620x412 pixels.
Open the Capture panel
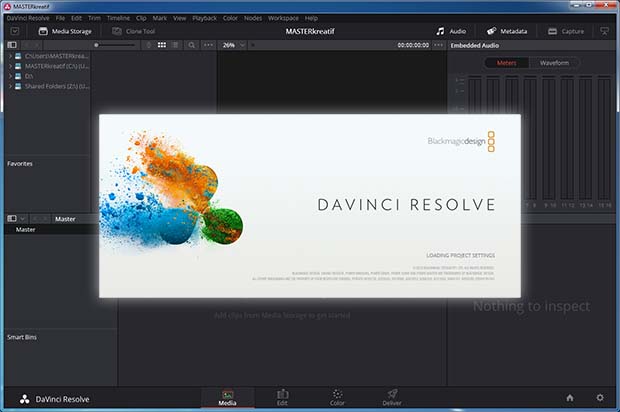coord(566,31)
